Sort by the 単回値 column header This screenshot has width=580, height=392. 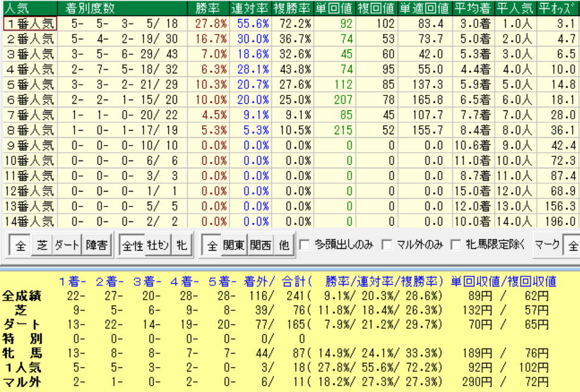pyautogui.click(x=335, y=8)
